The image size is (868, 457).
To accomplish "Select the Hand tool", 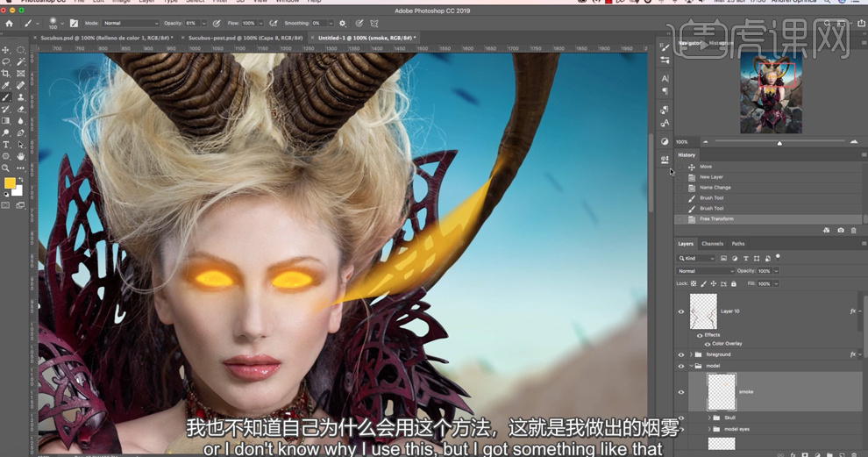I will [x=20, y=156].
